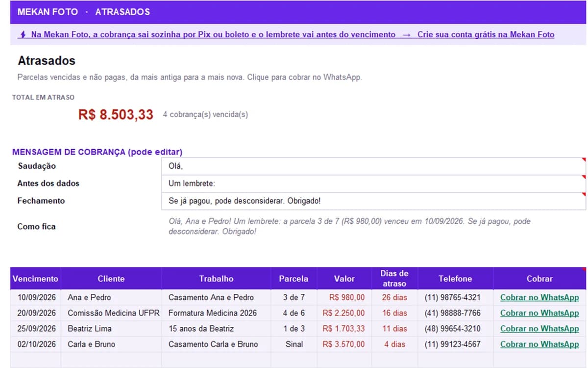Select the date cell 20/09/2026

click(35, 313)
